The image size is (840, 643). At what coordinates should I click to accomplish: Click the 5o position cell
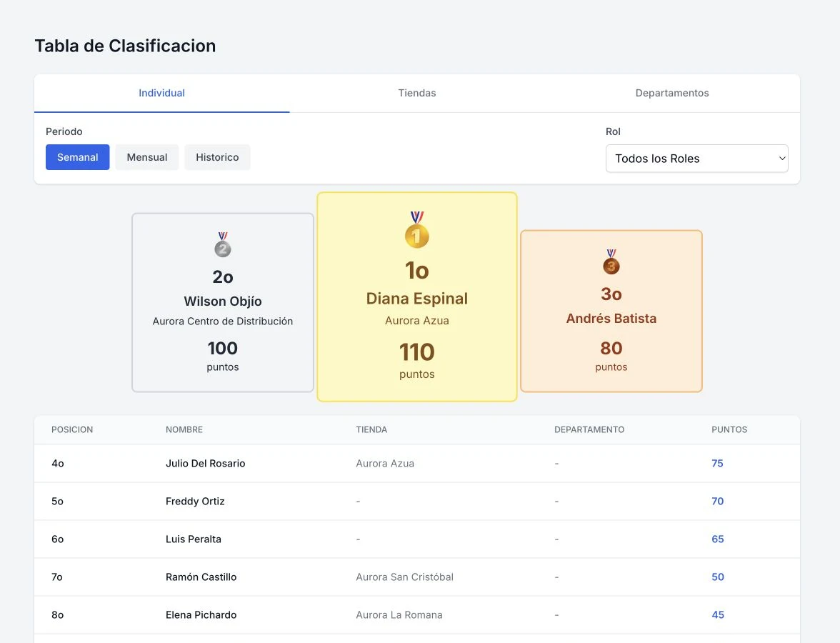point(57,502)
